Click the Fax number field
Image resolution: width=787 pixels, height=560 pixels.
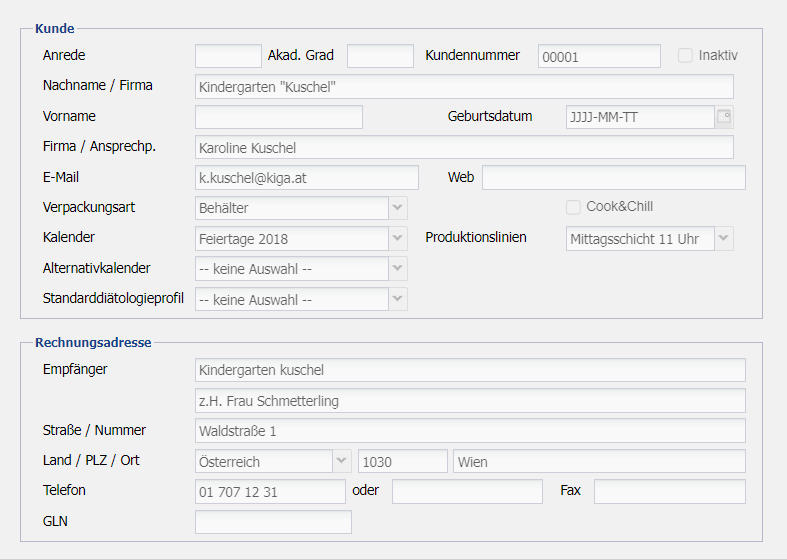tap(669, 491)
